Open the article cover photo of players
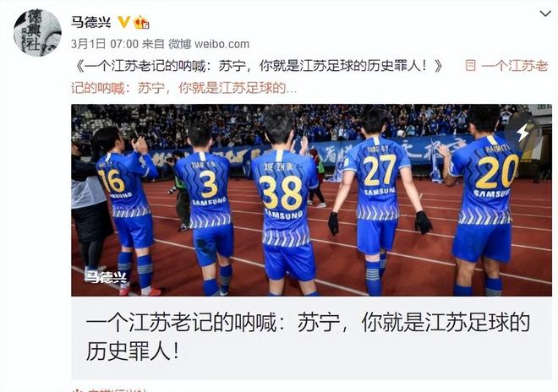Viewport: 558px width, 392px height. point(311,200)
